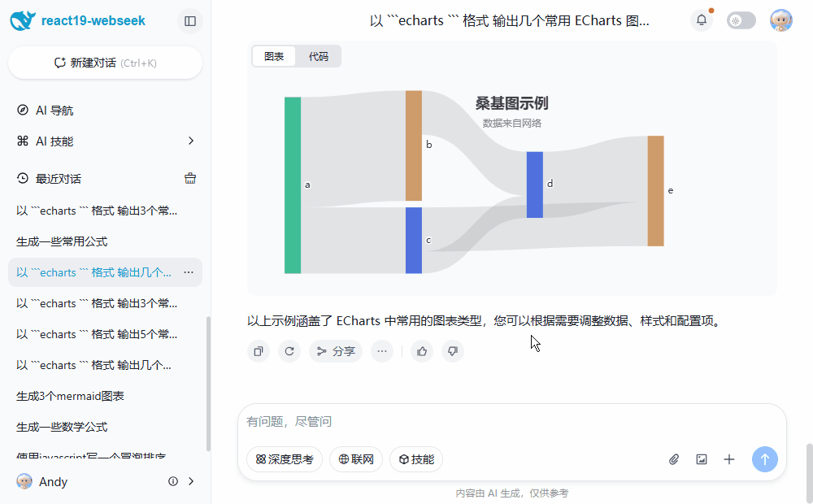Click the 分享 share button

point(336,351)
